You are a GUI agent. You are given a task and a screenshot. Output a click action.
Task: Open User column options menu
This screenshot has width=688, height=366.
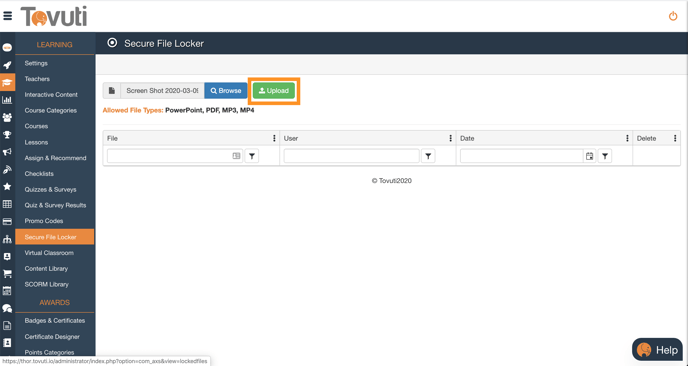pos(451,138)
